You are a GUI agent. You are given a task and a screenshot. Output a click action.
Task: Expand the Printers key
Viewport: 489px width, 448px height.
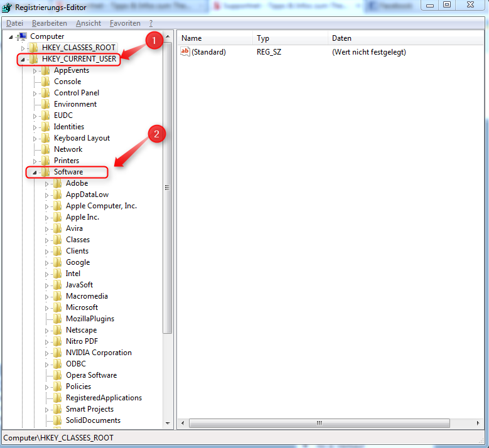click(x=35, y=161)
